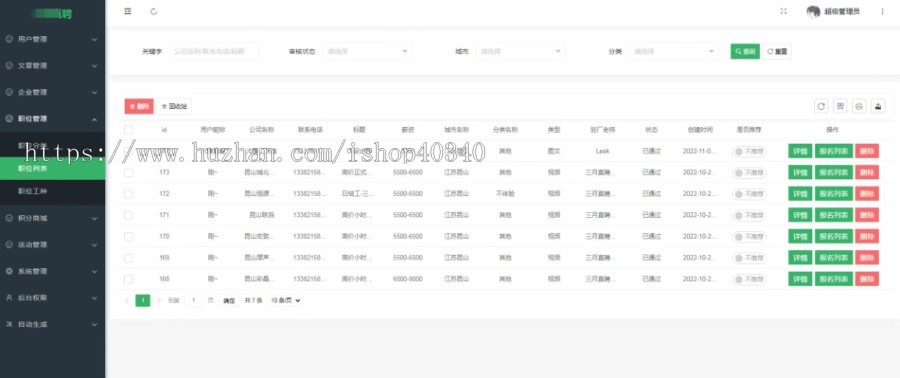Toggle 不推荐 switch for row 173
The height and width of the screenshot is (378, 900).
pyautogui.click(x=749, y=173)
